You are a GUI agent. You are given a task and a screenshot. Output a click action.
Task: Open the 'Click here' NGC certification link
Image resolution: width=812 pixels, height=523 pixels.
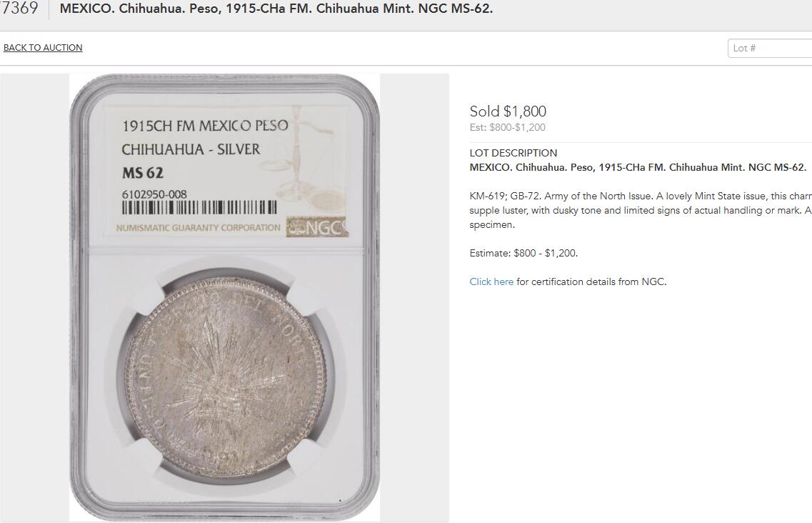491,282
